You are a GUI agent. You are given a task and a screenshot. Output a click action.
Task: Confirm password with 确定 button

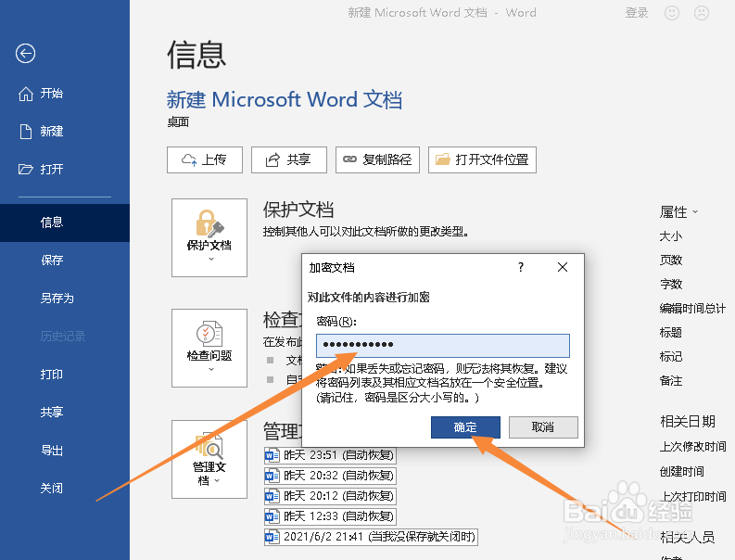(465, 427)
